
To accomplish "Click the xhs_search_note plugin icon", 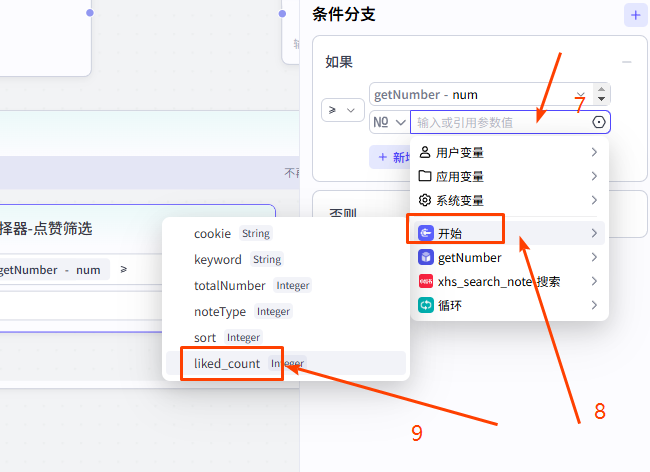I will coord(425,282).
